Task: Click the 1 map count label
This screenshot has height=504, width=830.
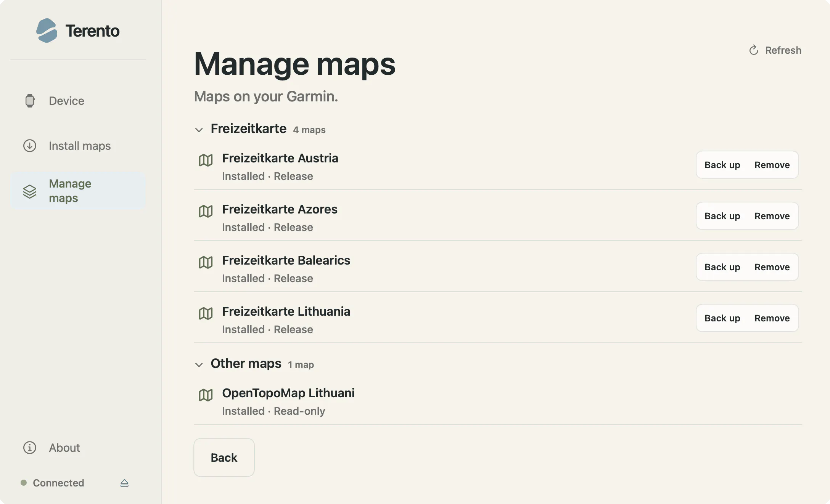Action: coord(301,365)
